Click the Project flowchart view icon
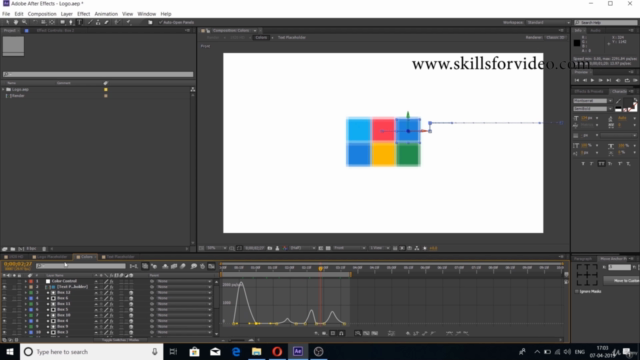Image resolution: width=640 pixels, height=360 pixels. (193, 89)
